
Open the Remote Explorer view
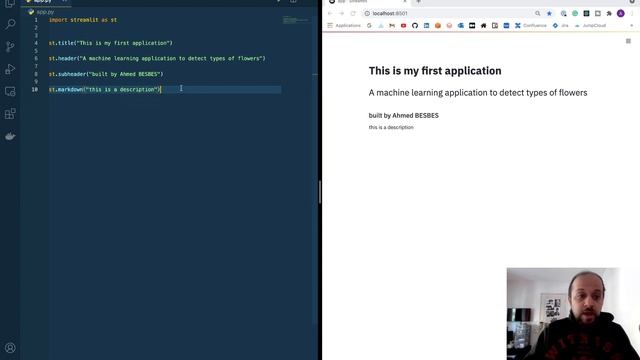point(10,91)
